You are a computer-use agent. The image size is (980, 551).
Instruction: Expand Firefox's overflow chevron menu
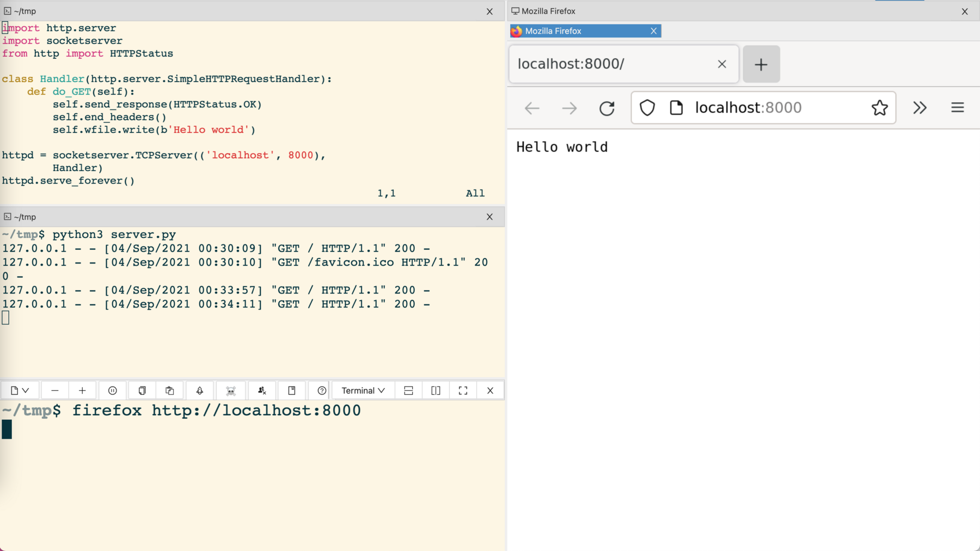(920, 107)
